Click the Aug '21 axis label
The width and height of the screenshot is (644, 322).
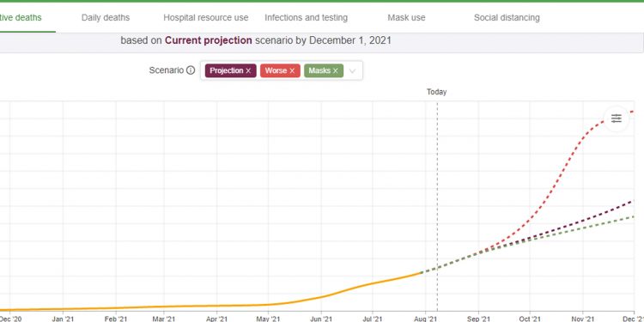pyautogui.click(x=426, y=319)
